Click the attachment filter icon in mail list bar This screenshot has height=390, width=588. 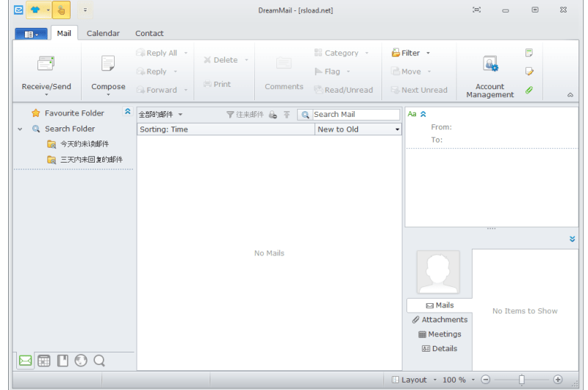click(273, 115)
